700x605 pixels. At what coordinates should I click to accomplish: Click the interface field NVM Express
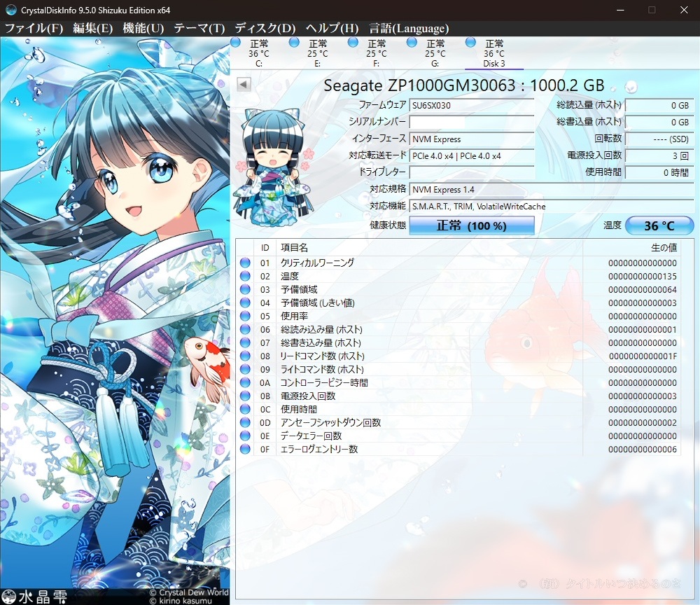click(x=471, y=139)
